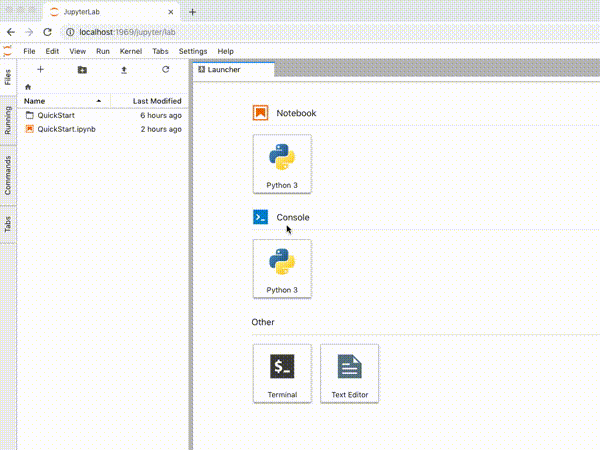Open the Tabs menu
The height and width of the screenshot is (450, 600).
tap(160, 51)
